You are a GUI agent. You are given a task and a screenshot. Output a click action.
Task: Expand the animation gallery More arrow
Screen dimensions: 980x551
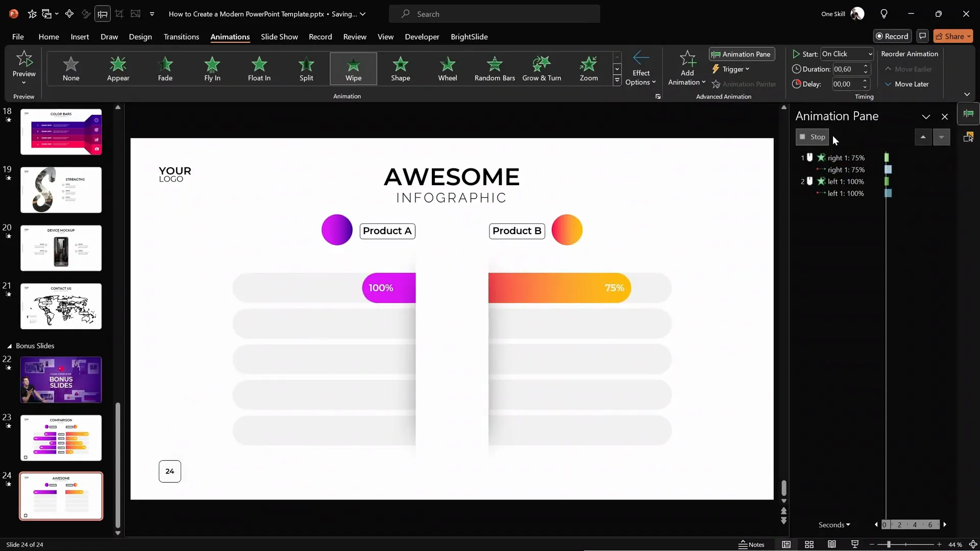[x=617, y=81]
